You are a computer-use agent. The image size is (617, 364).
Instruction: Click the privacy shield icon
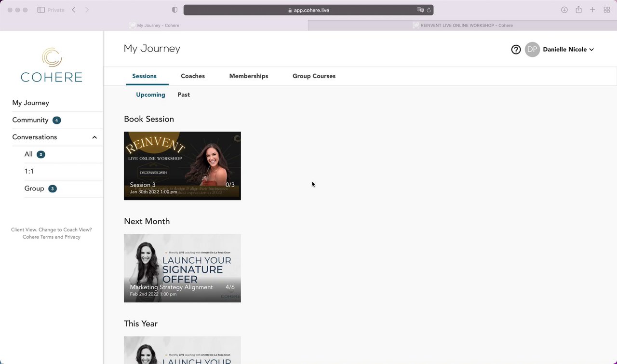174,10
